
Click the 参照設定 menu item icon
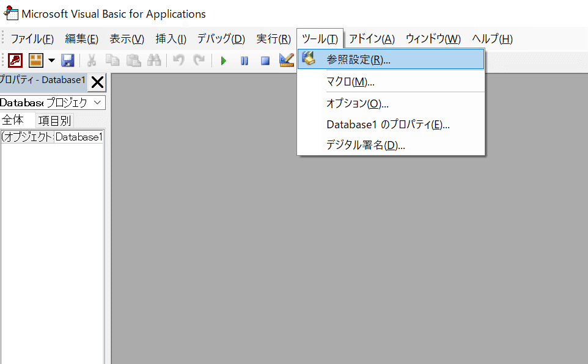click(x=309, y=59)
